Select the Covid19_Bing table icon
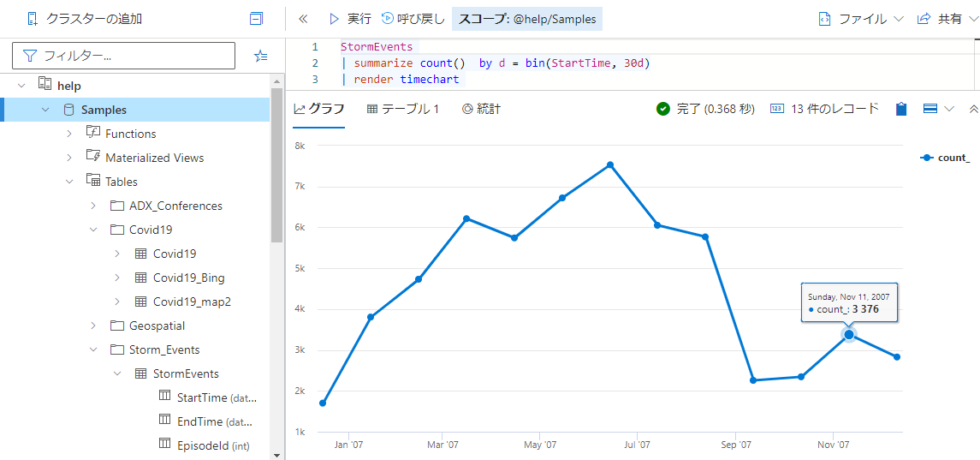The image size is (980, 460). [x=140, y=278]
